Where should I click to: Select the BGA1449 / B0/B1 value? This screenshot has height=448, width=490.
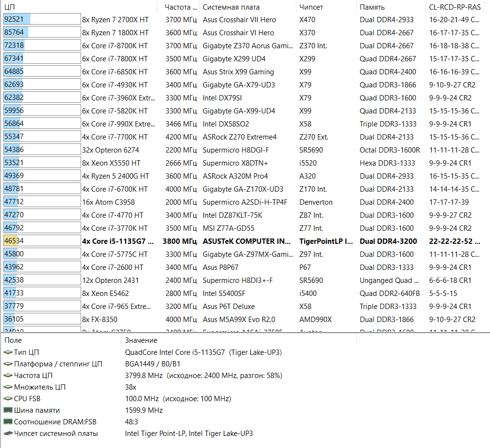[153, 364]
